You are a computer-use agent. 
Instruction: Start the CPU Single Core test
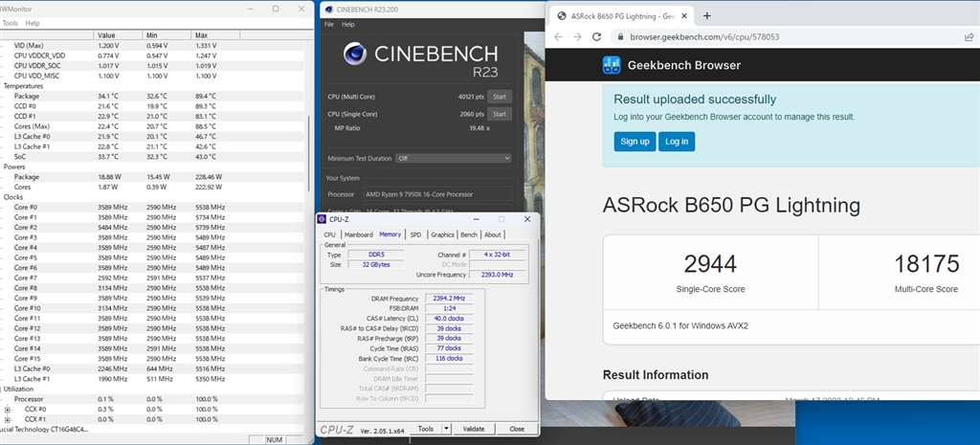tap(500, 115)
